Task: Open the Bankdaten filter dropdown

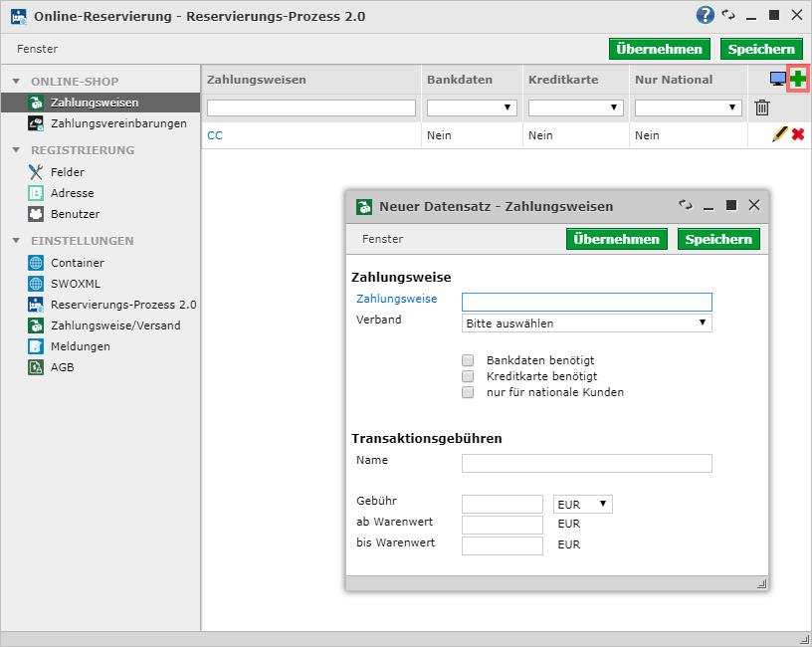Action: 472,108
